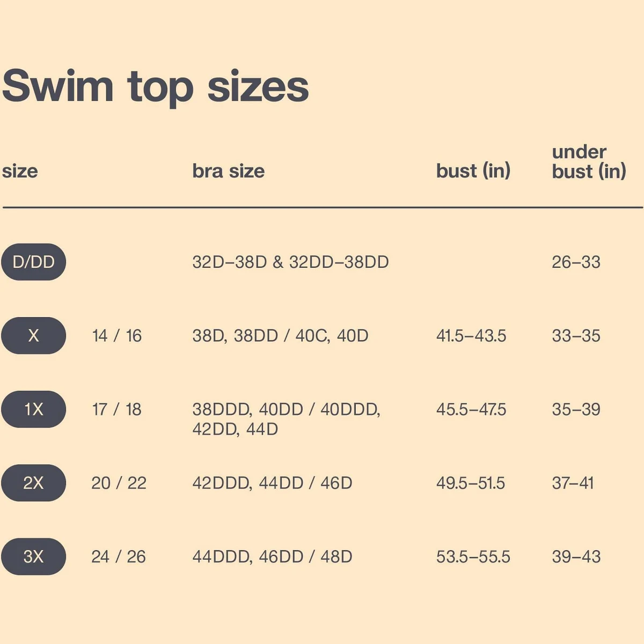Click the "bra size" column header
The height and width of the screenshot is (644, 644).
tap(228, 171)
